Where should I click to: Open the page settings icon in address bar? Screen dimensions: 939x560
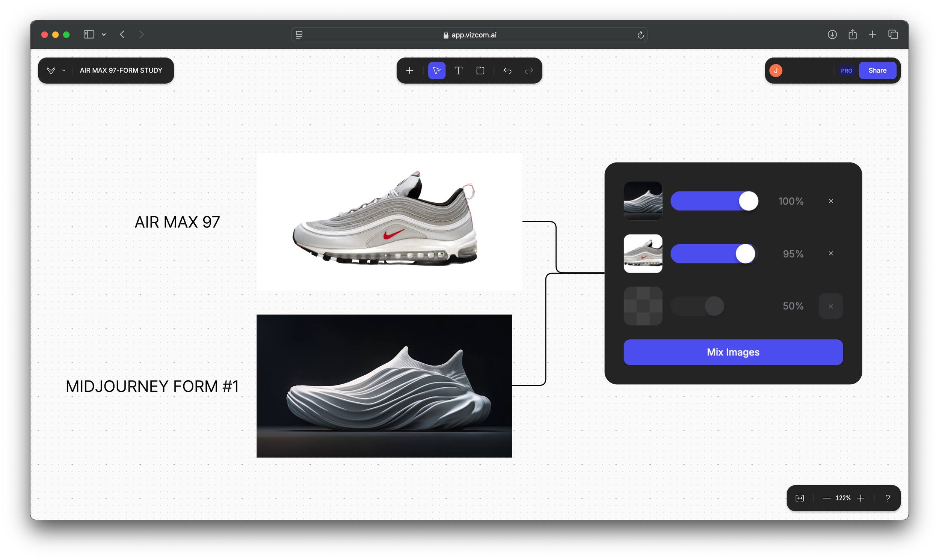pos(299,35)
